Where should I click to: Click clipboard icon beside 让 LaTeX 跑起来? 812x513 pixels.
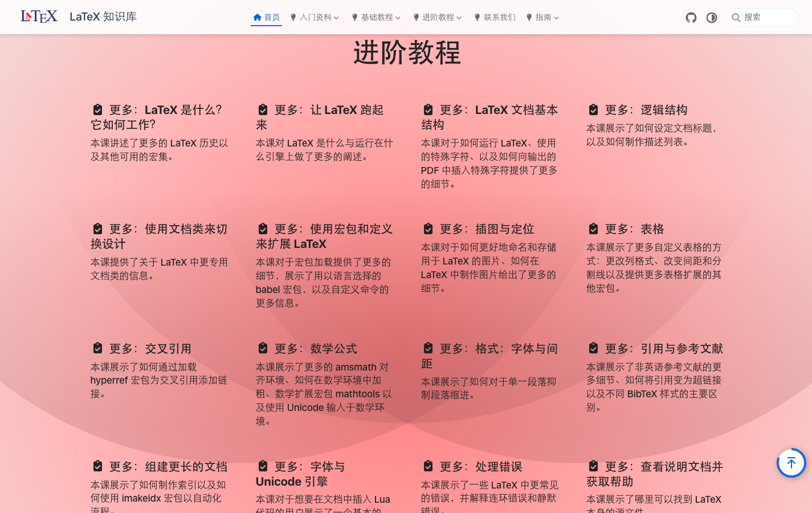click(263, 109)
